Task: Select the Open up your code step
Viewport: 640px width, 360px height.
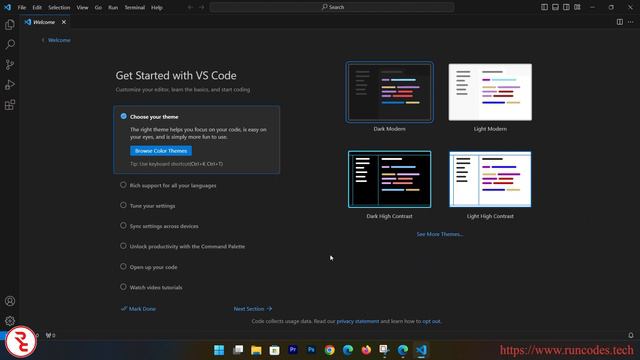Action: click(x=153, y=267)
